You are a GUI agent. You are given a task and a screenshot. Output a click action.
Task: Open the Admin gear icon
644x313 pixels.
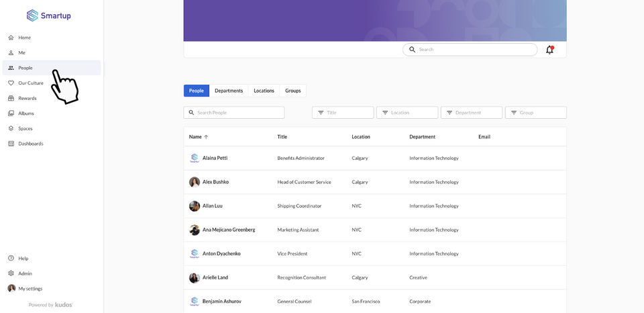click(11, 273)
